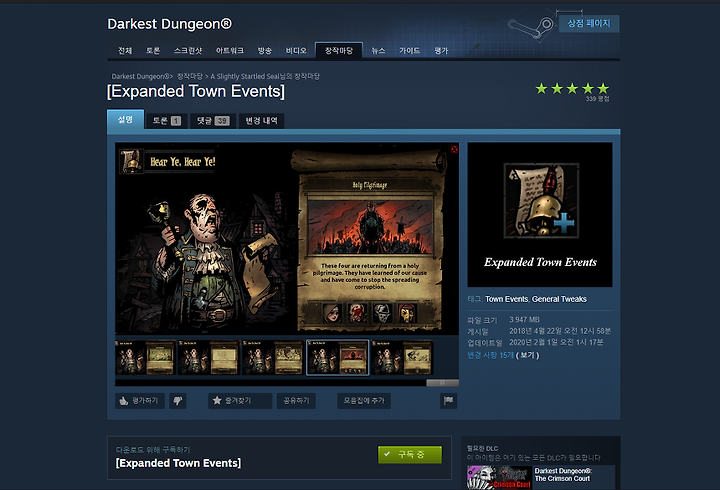
Task: Select the 전체 tab
Action: [125, 51]
